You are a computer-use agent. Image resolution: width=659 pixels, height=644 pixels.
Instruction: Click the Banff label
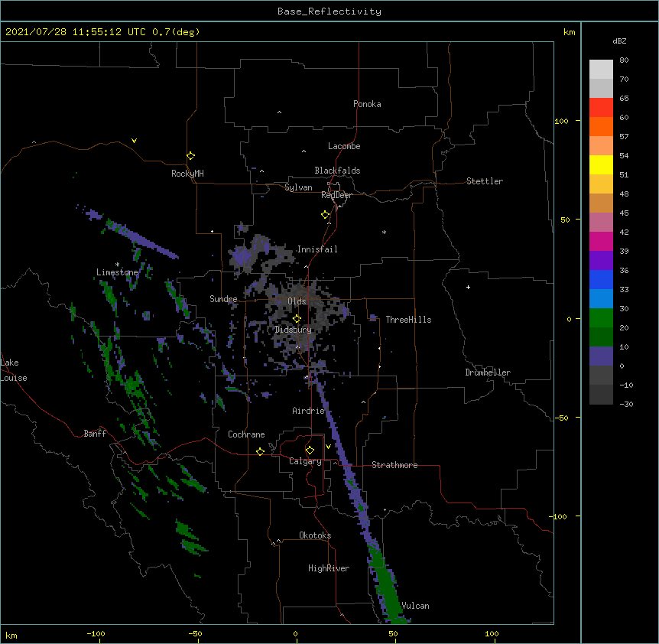click(95, 434)
